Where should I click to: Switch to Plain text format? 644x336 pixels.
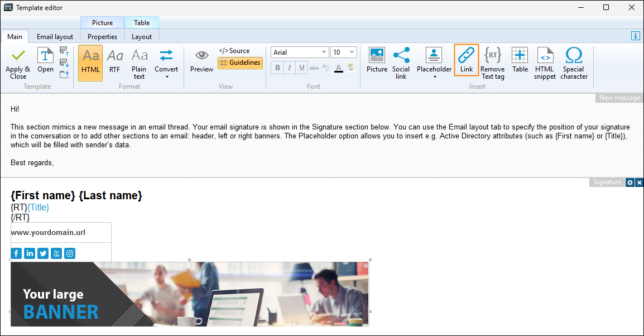[x=139, y=64]
